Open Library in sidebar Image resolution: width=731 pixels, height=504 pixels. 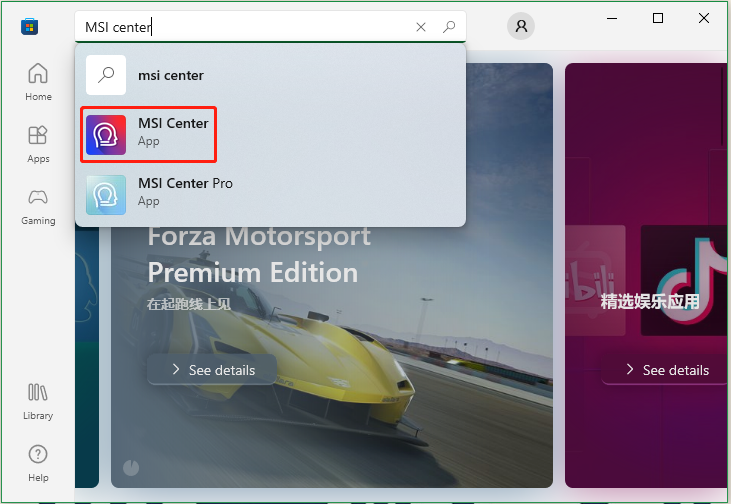[38, 401]
